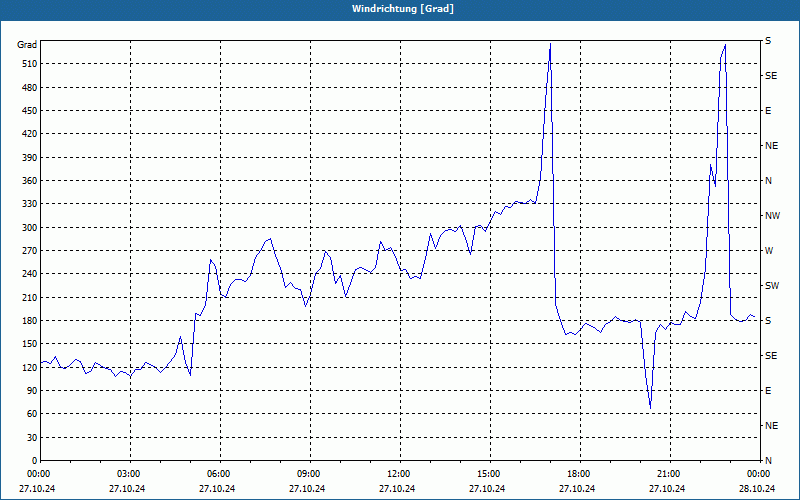Click the 150 value on the Grad axis
This screenshot has height=500, width=800.
point(30,343)
